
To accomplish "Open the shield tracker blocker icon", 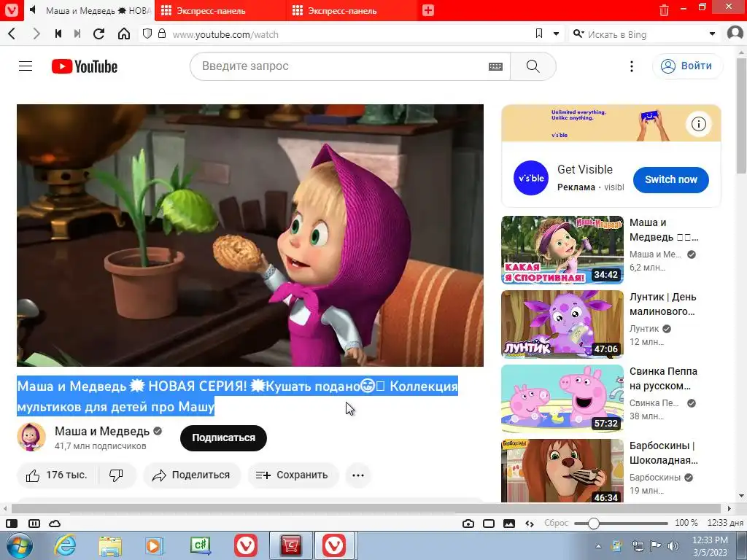I will coord(147,34).
